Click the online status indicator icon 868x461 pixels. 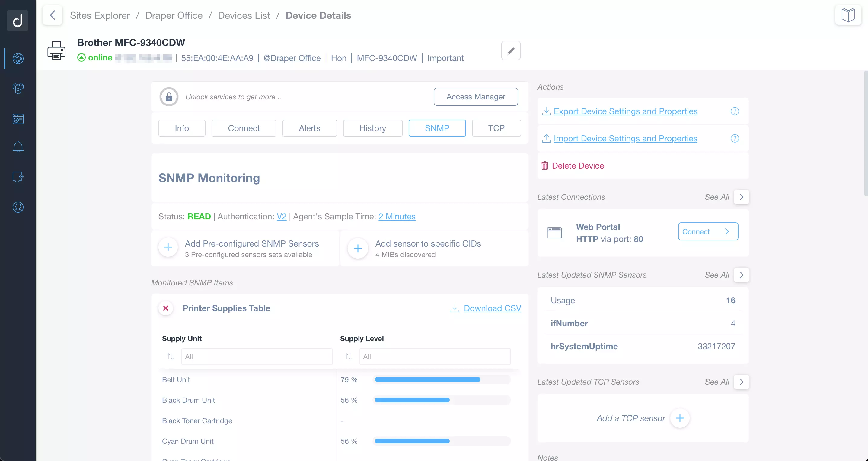81,58
